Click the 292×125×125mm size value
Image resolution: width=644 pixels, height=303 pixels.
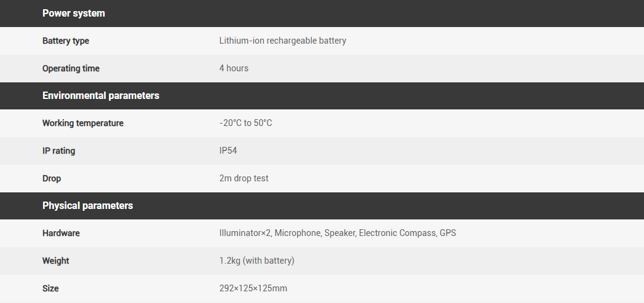[253, 289]
